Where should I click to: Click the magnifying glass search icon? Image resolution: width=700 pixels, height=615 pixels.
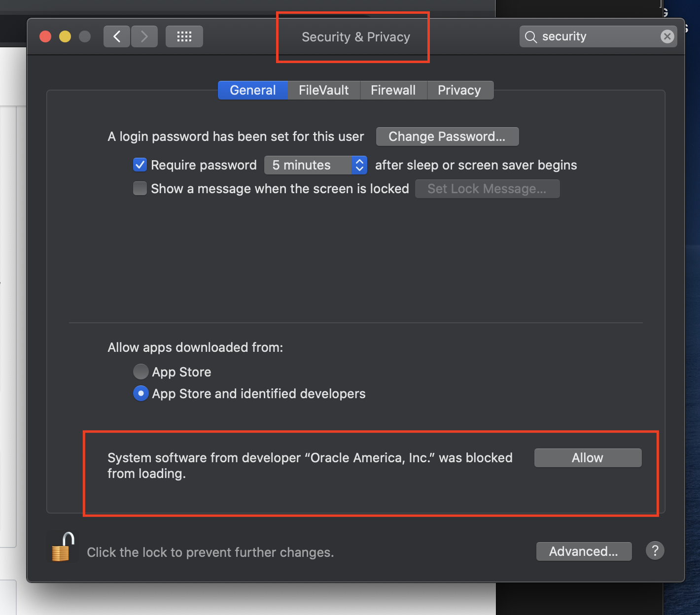point(530,37)
